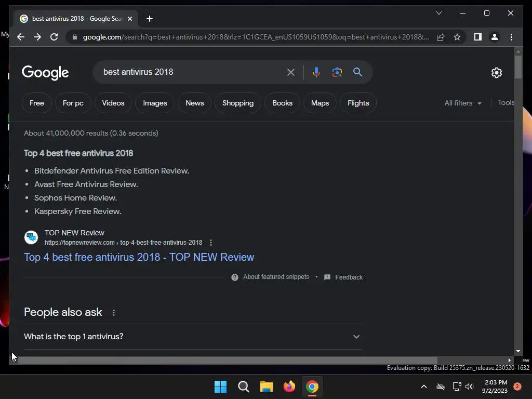View site info via the lock icon

75,37
